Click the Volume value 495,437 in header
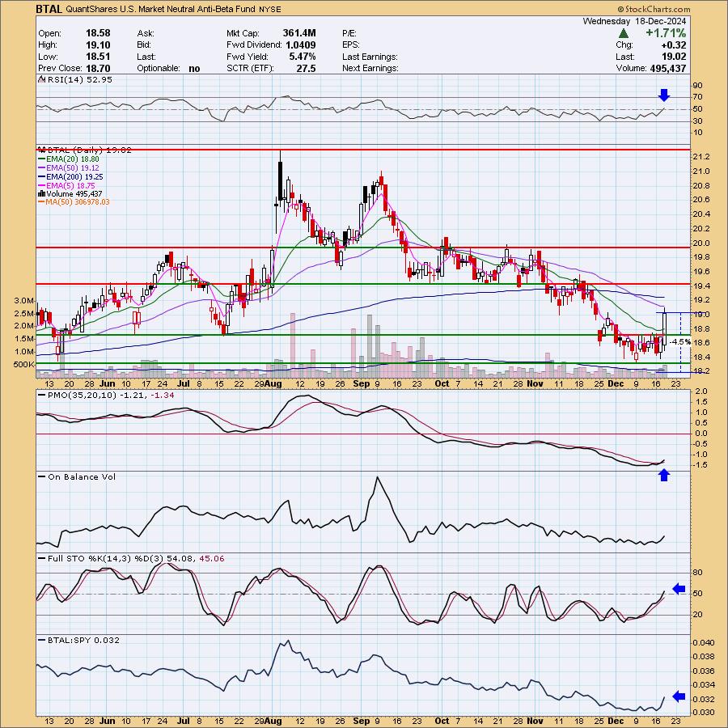728x728 pixels. tap(667, 68)
